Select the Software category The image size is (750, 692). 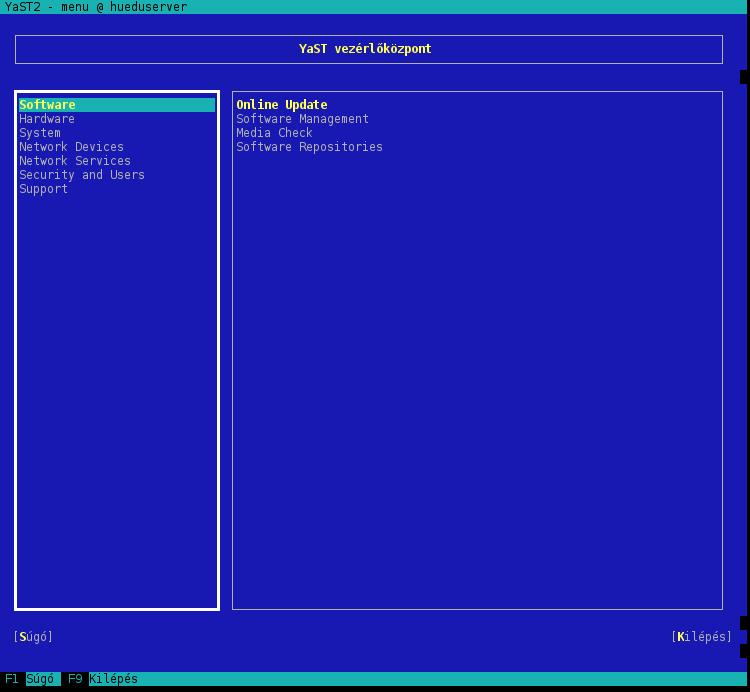coord(117,105)
